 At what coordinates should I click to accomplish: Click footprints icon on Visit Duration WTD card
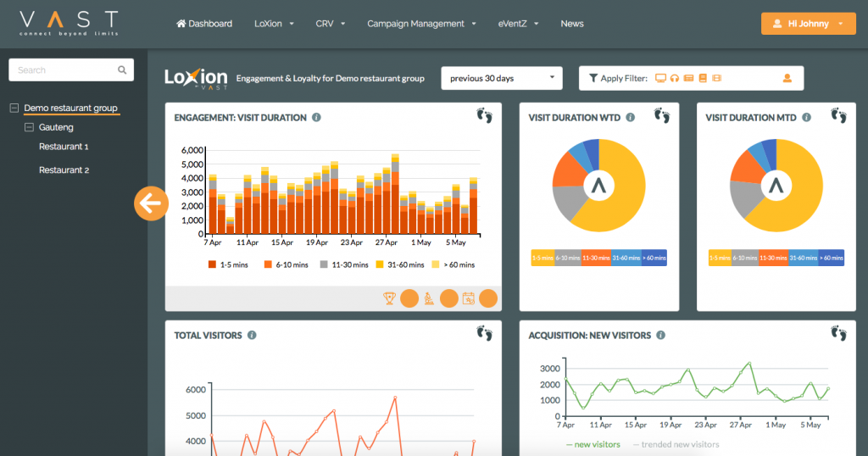662,115
